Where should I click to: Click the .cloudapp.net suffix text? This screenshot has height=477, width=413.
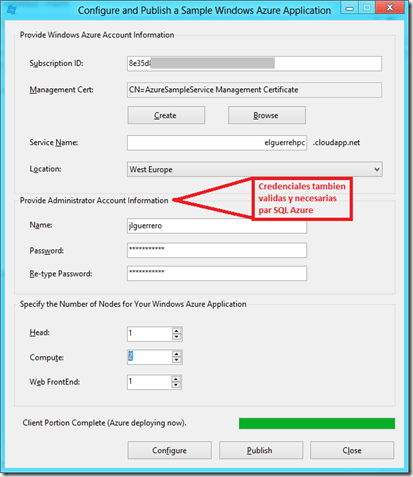click(x=336, y=143)
